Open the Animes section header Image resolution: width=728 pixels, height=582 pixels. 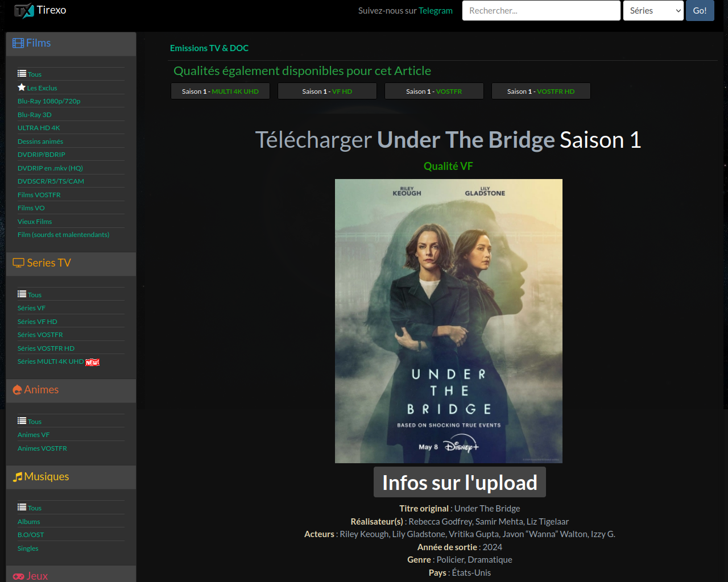(71, 390)
